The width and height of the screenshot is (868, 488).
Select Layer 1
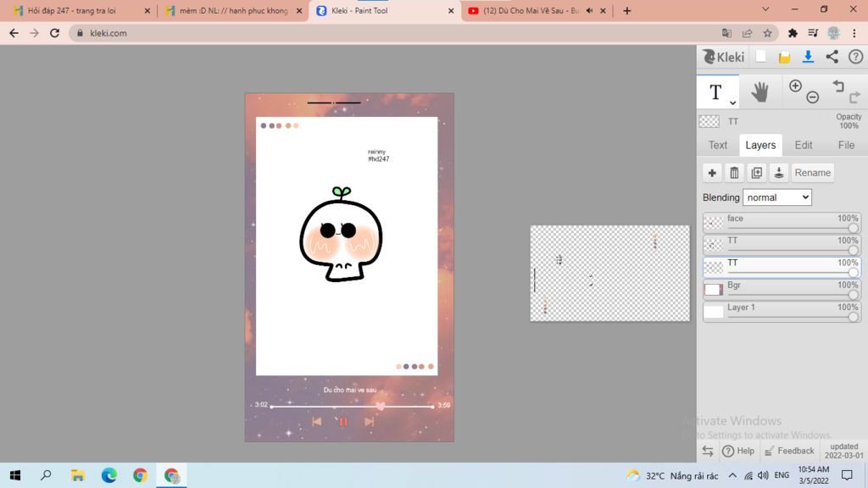pyautogui.click(x=781, y=311)
